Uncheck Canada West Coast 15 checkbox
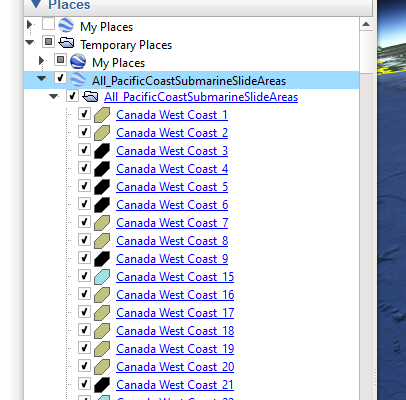Screen dimensions: 406x400 coord(84,276)
